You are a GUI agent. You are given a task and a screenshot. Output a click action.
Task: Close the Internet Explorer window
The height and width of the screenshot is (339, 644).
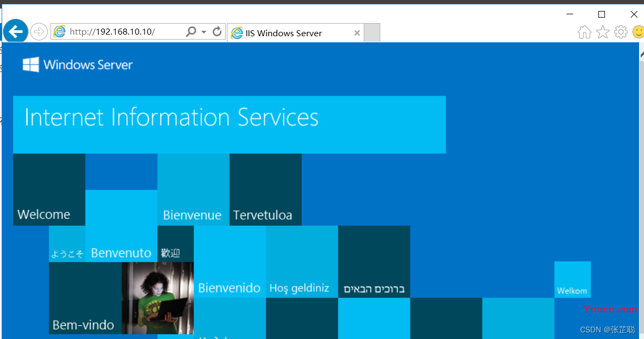click(x=634, y=14)
